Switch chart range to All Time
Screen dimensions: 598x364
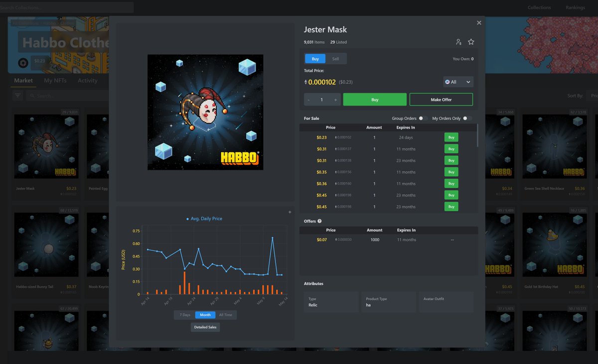coord(226,315)
